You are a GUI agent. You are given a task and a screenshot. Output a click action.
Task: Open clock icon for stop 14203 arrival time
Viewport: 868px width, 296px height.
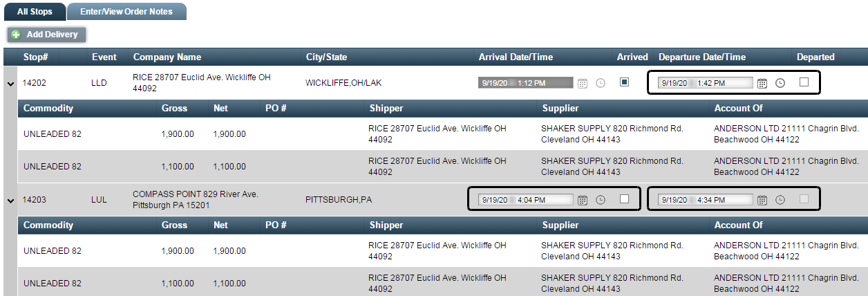tap(601, 200)
